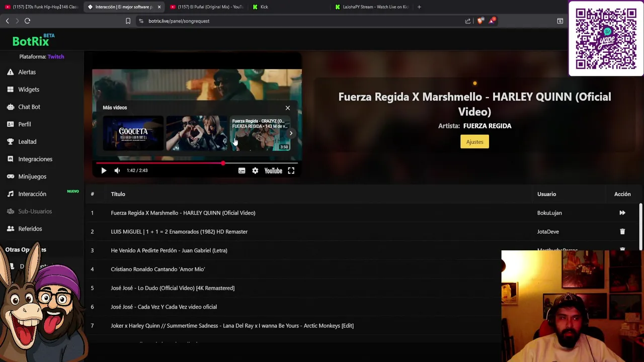Open Brave shields icon

[x=480, y=21]
